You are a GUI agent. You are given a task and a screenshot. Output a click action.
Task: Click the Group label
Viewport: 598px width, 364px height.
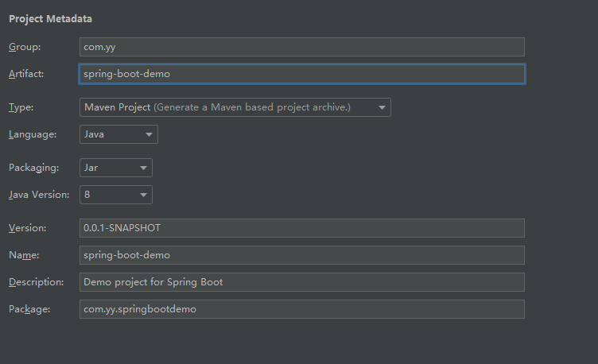(25, 47)
